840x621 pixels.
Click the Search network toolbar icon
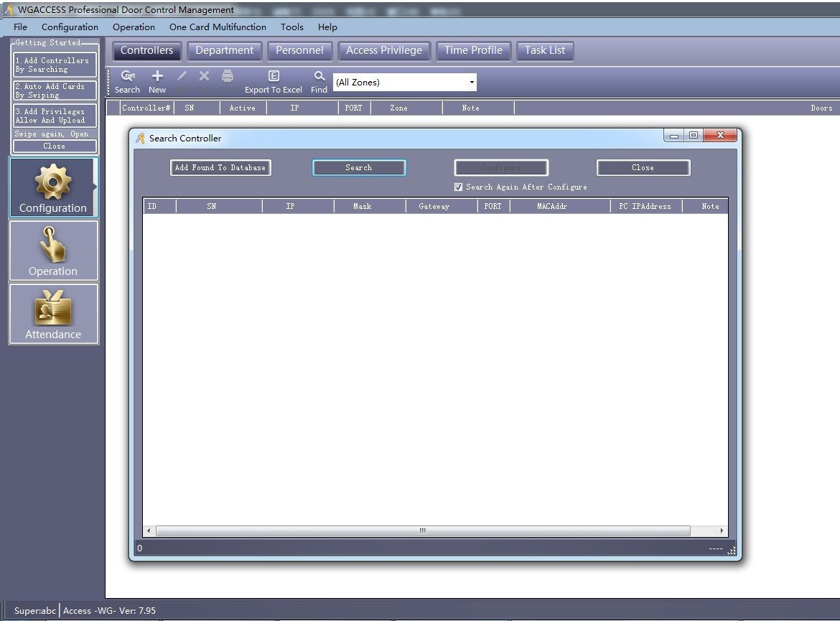(128, 76)
